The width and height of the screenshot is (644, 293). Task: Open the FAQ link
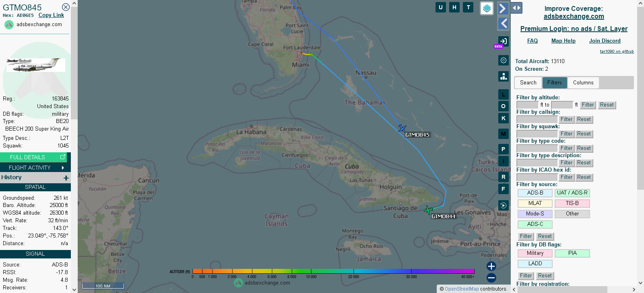pyautogui.click(x=533, y=41)
